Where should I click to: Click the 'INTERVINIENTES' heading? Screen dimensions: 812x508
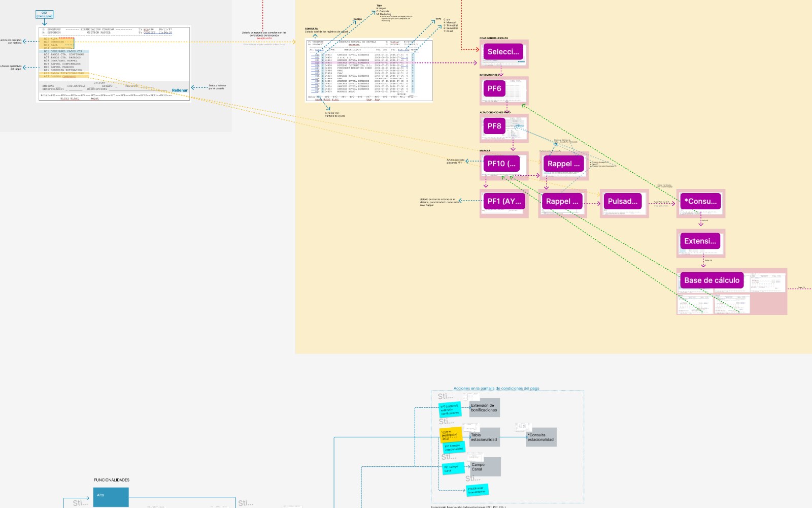490,75
